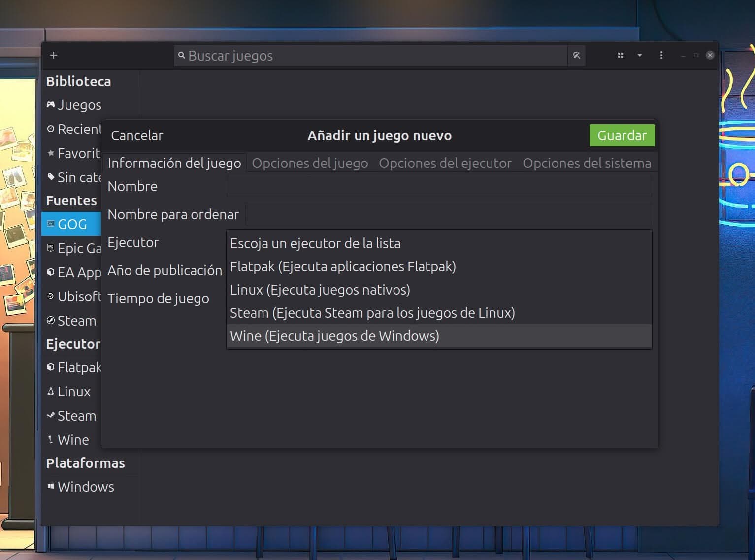
Task: Click the Lutris preferences wrench icon
Action: (x=576, y=55)
